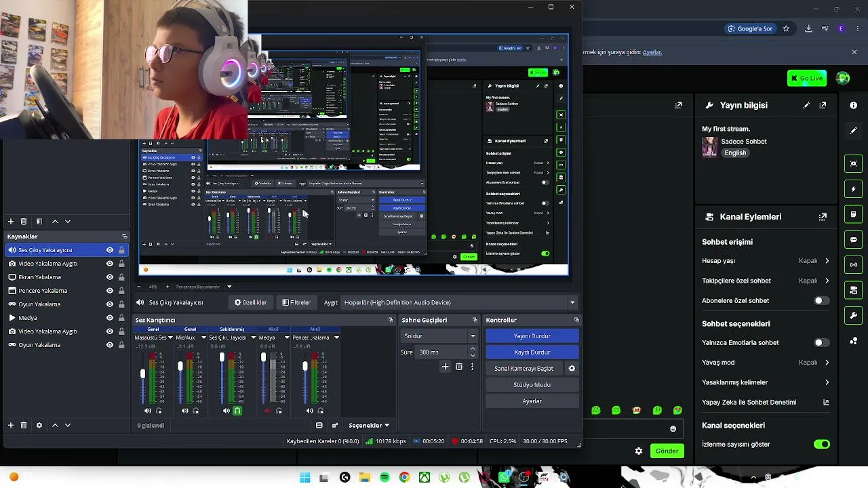Enable the Yalnızca Emotlarla sohbet switch
868x488 pixels.
[821, 342]
